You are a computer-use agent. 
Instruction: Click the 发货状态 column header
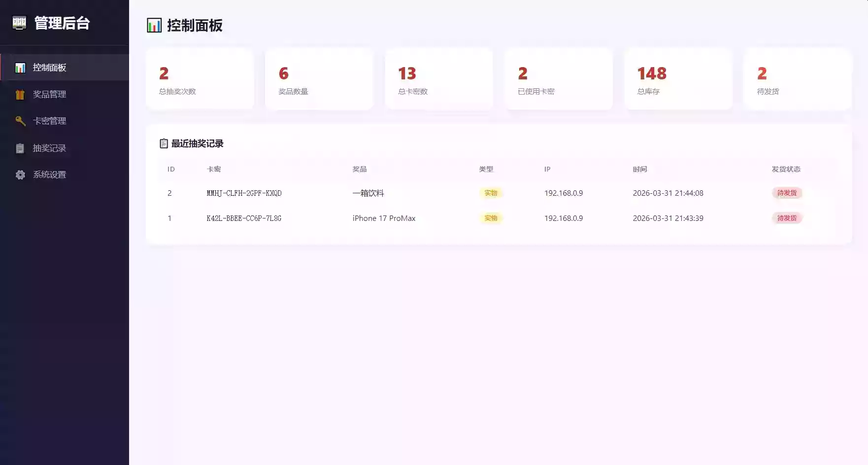point(786,169)
